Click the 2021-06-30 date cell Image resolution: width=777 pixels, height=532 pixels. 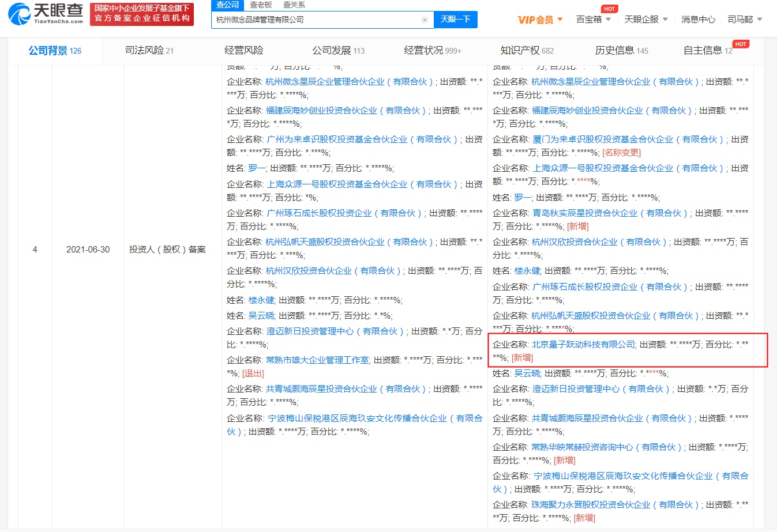(x=88, y=250)
